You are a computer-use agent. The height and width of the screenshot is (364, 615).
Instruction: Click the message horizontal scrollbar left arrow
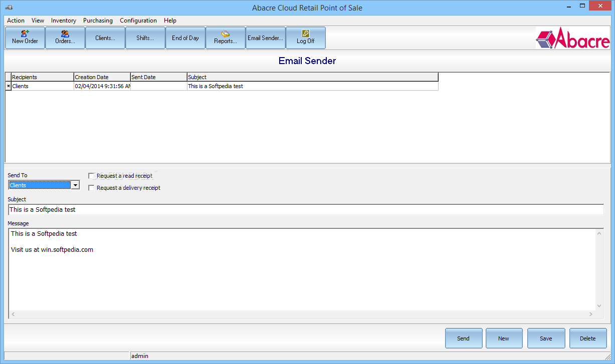[x=13, y=314]
